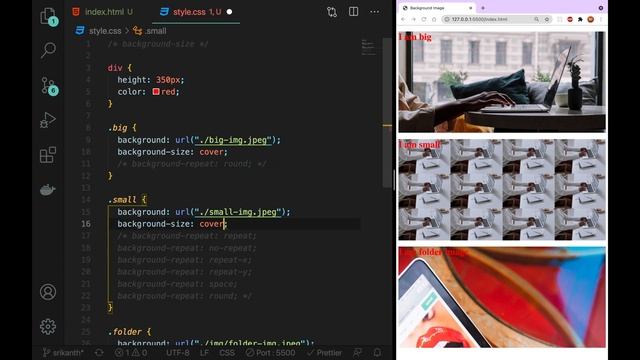Open the Accounts menu in activity bar
640x360 pixels.
(x=48, y=292)
